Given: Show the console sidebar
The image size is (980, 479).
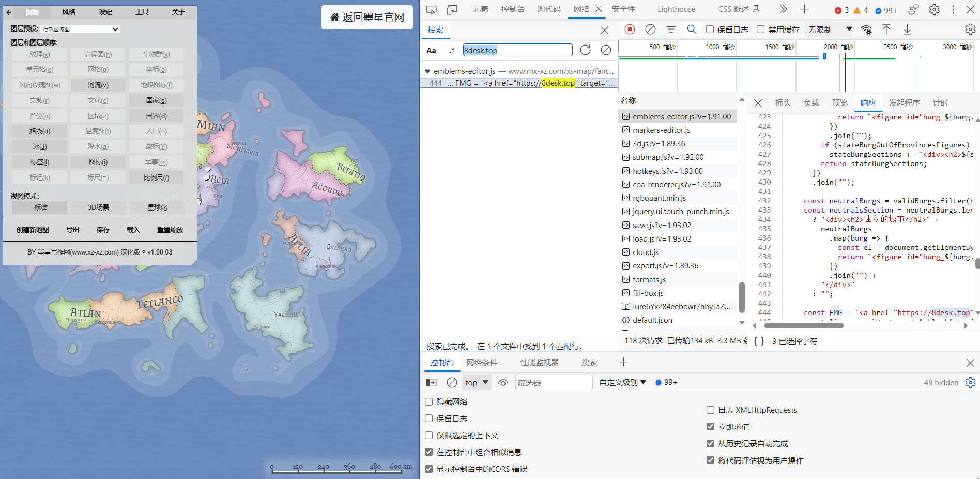Looking at the screenshot, I should tap(431, 383).
